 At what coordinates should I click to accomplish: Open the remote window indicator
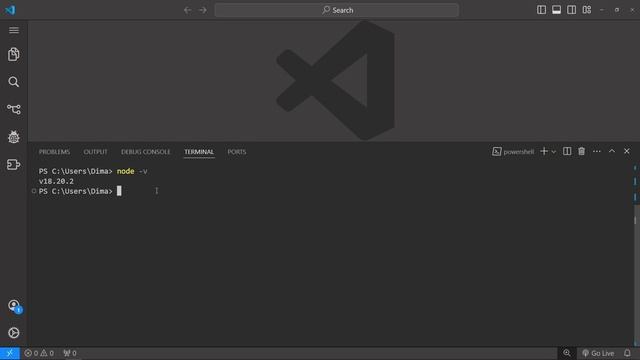10,353
